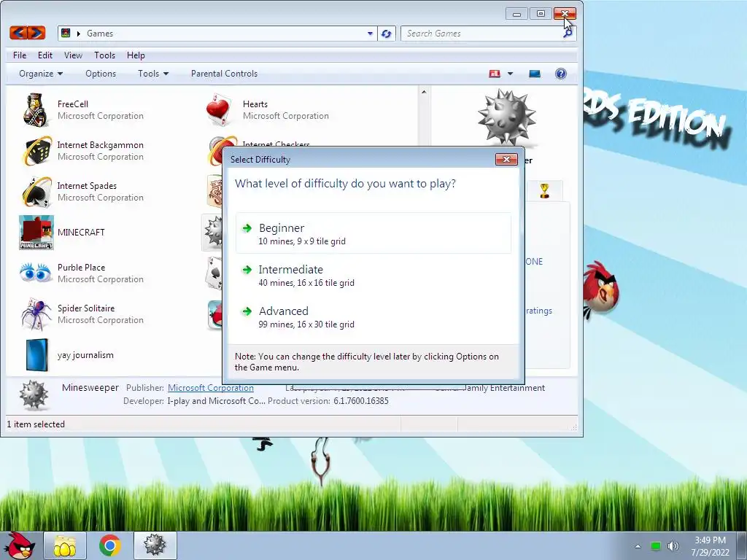Show hidden tray icons arrow
This screenshot has height=560, width=747.
pyautogui.click(x=638, y=546)
